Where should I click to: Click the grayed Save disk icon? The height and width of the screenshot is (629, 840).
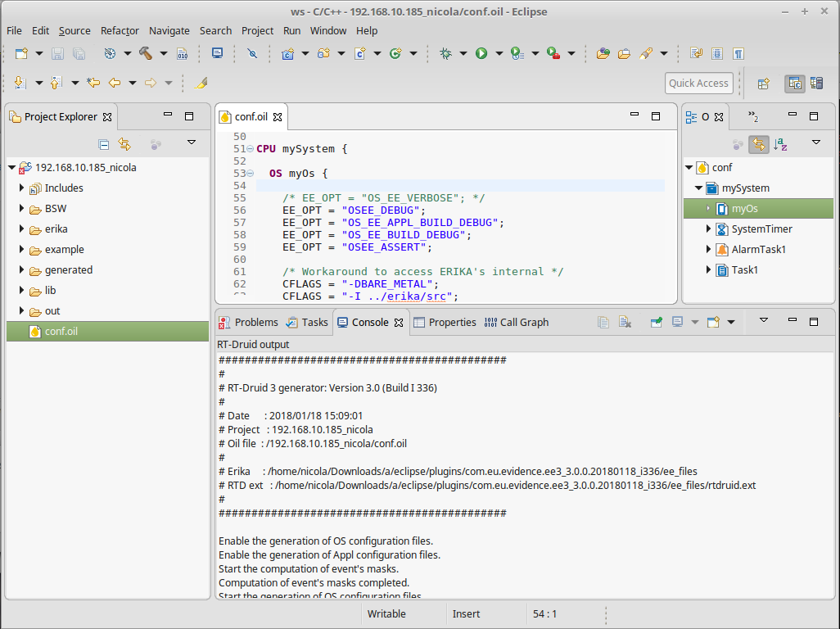(x=57, y=53)
